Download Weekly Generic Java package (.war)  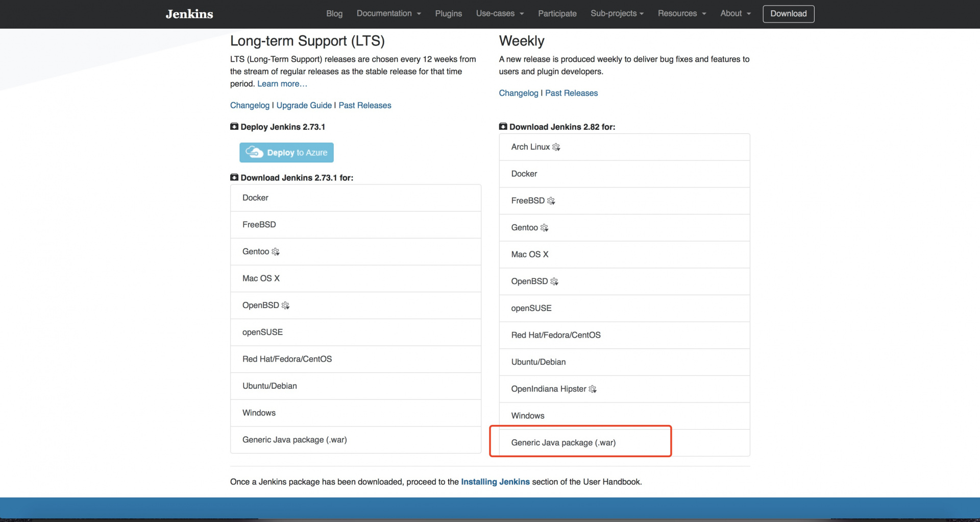click(624, 443)
